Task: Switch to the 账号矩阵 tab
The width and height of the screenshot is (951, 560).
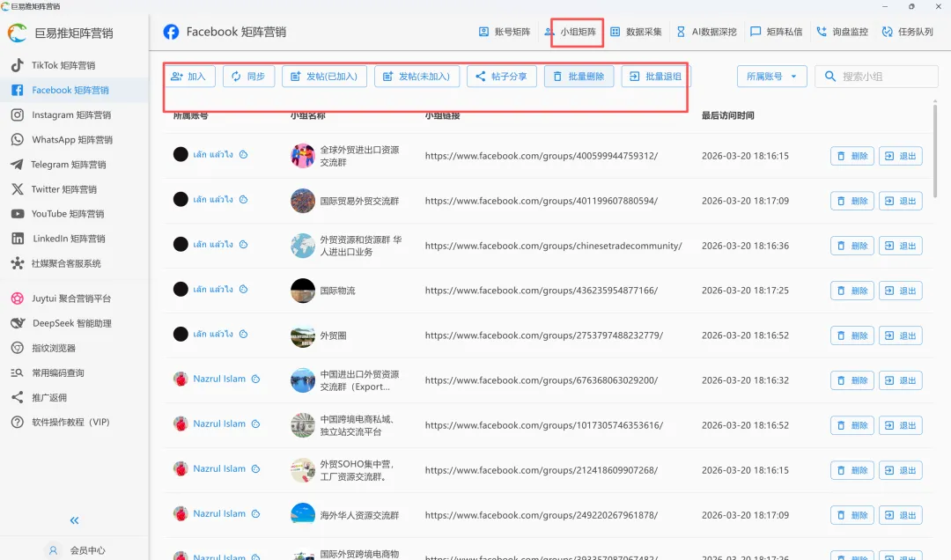Action: (x=503, y=32)
